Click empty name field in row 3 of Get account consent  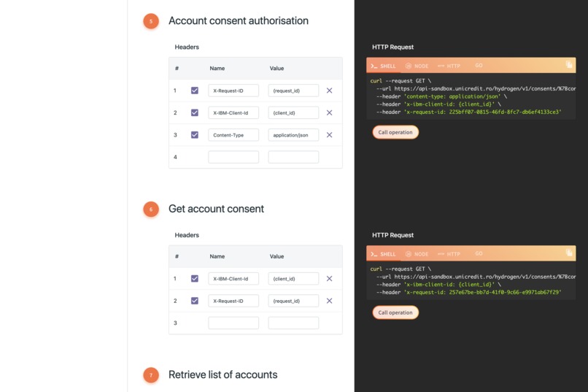coord(233,323)
